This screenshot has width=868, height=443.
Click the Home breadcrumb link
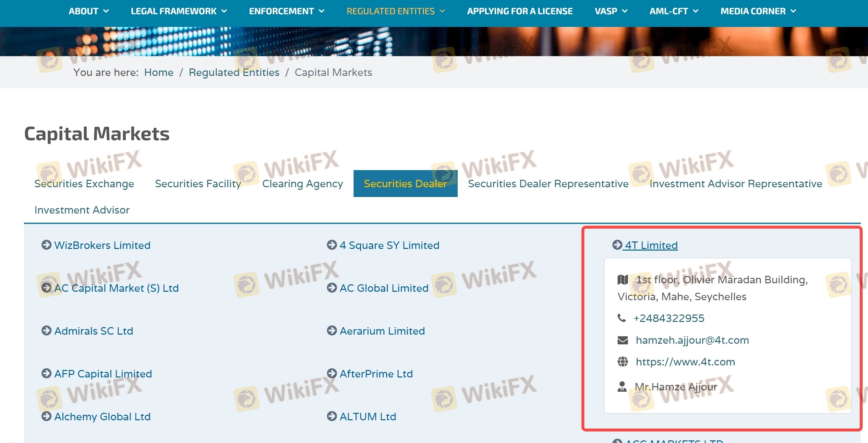point(158,72)
